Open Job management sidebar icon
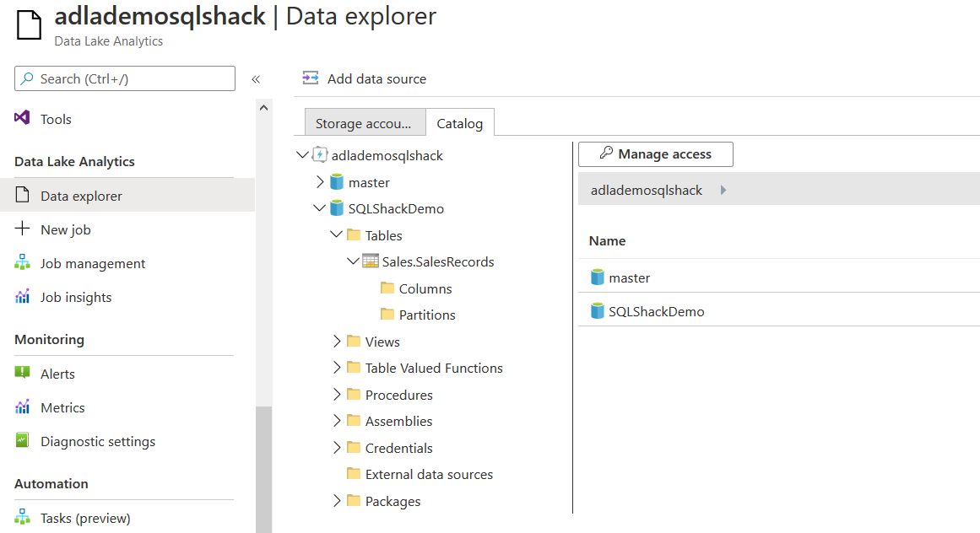The width and height of the screenshot is (980, 533). click(x=23, y=263)
